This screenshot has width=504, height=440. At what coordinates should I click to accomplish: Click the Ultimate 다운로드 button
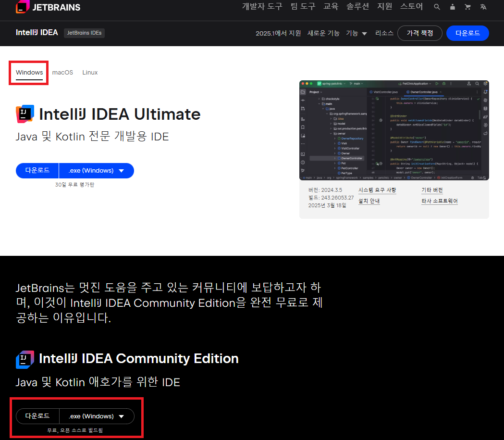(37, 170)
